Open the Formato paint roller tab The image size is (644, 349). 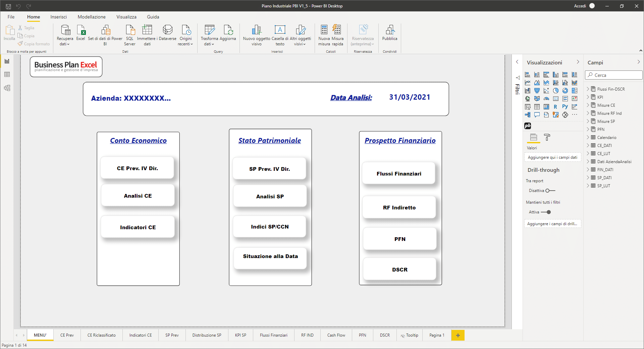click(547, 137)
